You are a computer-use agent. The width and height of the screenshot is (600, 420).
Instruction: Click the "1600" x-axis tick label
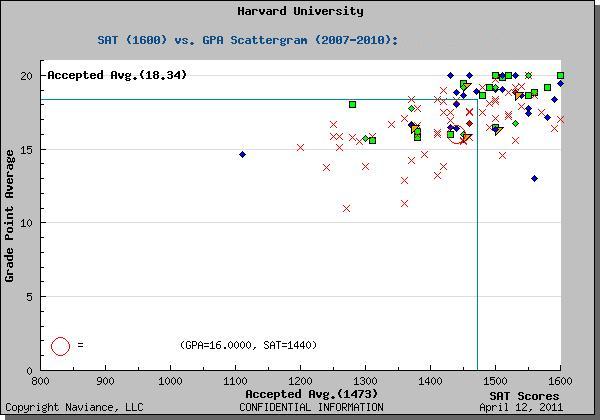(x=561, y=381)
